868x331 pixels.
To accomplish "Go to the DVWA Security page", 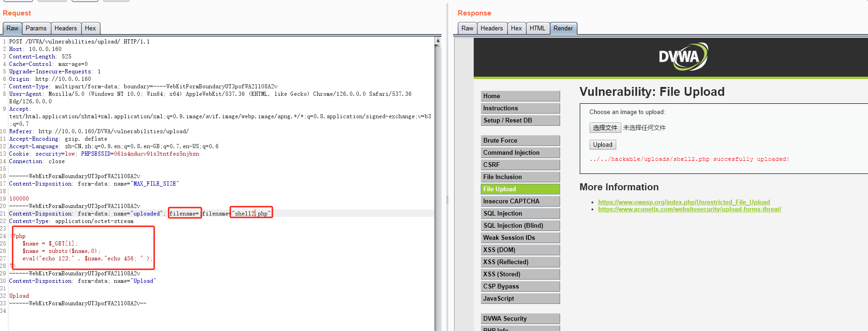I will click(520, 318).
